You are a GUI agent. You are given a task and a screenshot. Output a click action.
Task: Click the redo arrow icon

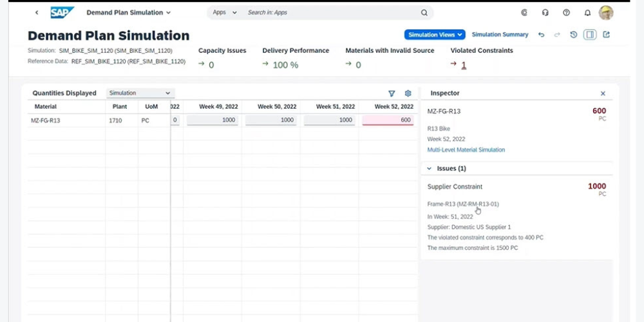coord(557,35)
